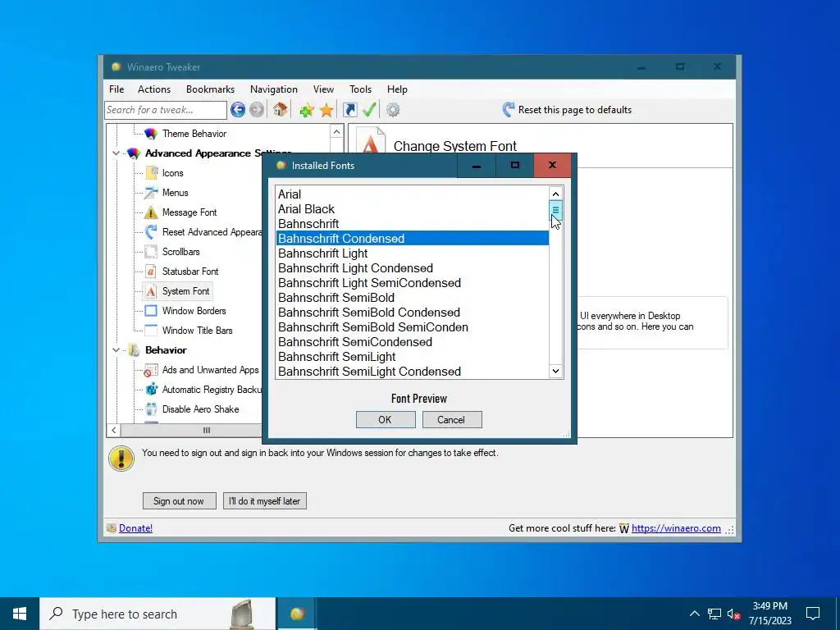Click the Message Font warning icon
Image resolution: width=840 pixels, height=630 pixels.
point(151,212)
